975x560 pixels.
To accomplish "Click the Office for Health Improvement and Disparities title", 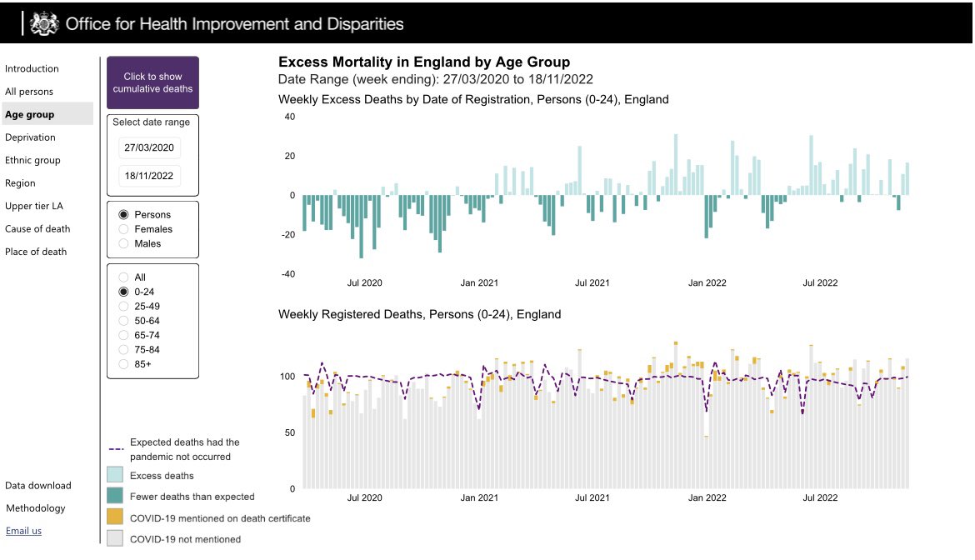I will [234, 23].
